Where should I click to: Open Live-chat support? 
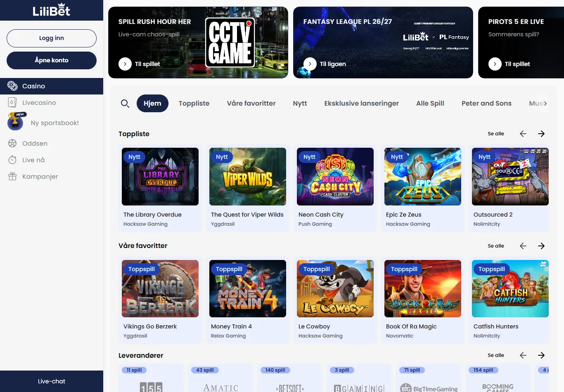click(52, 381)
